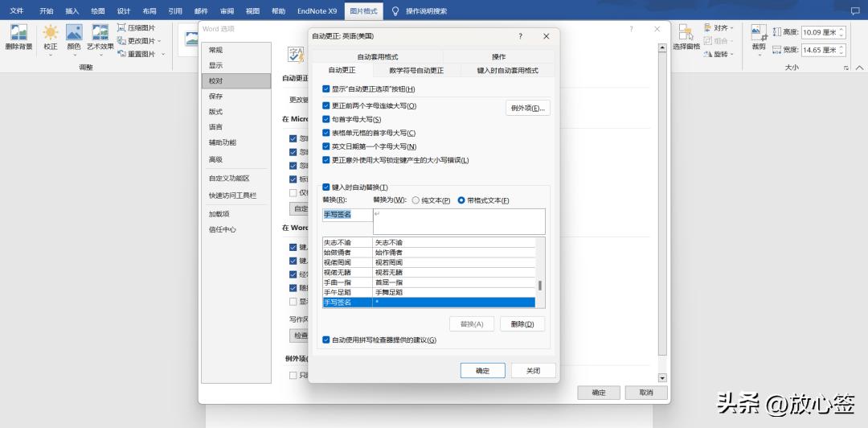Click the Word Options help question mark
This screenshot has height=428, width=868.
click(x=632, y=29)
